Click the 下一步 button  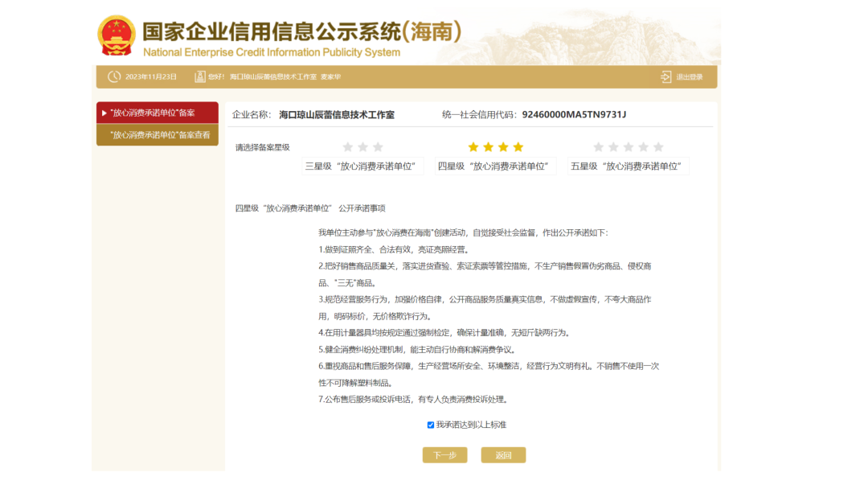pos(445,455)
